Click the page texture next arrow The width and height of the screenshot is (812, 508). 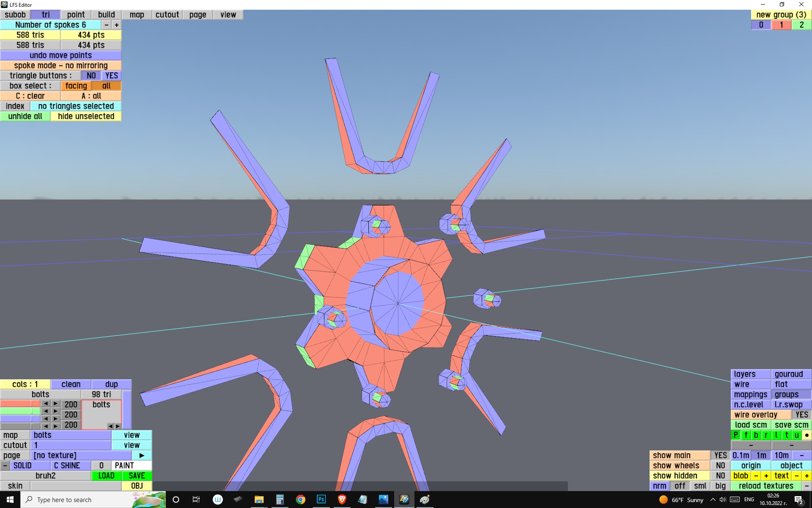tap(142, 455)
